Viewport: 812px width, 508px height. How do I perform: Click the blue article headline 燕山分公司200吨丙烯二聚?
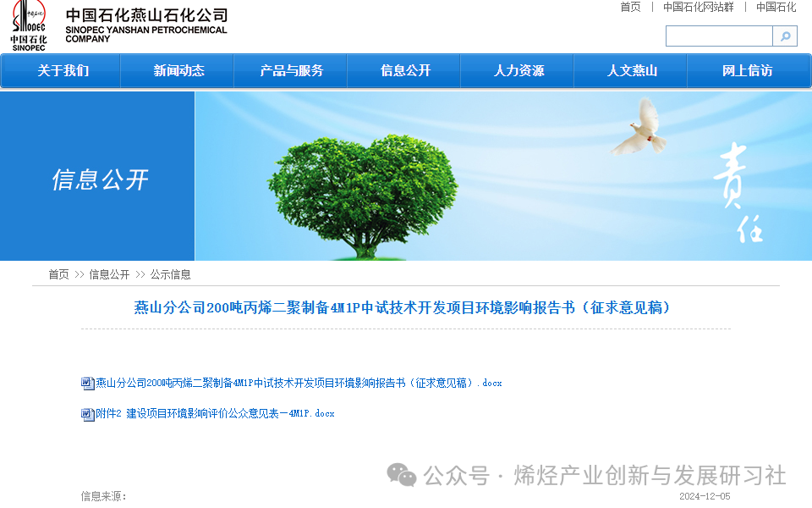(403, 308)
